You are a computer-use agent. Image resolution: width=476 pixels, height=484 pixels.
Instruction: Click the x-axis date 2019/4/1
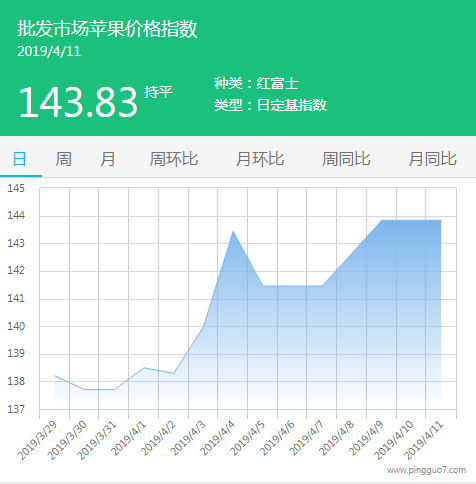coord(129,438)
